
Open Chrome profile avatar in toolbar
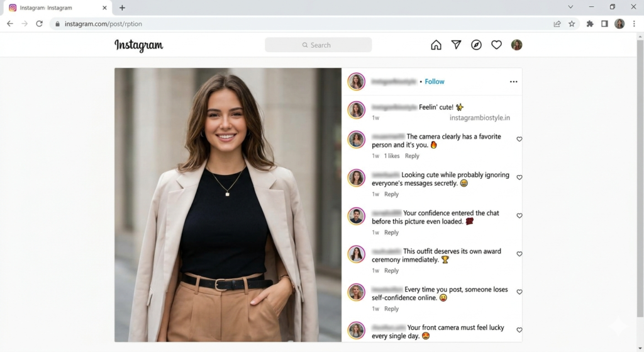[x=619, y=24]
